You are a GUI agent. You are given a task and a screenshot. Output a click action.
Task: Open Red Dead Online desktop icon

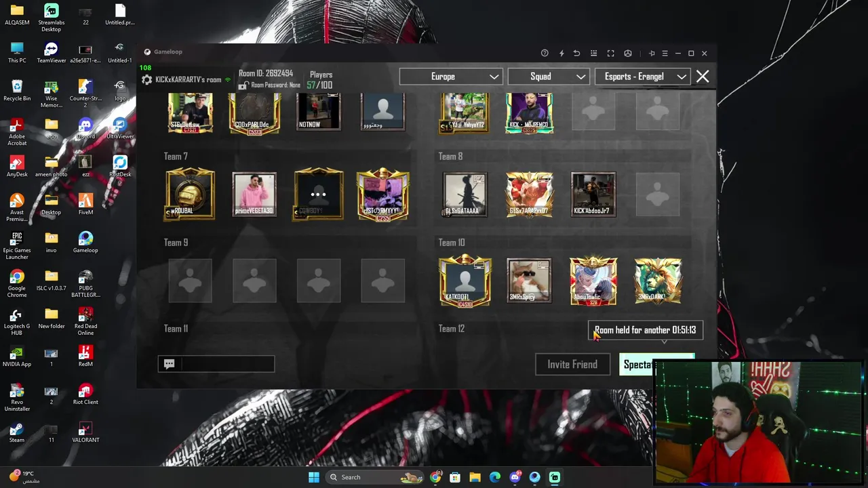pyautogui.click(x=85, y=322)
